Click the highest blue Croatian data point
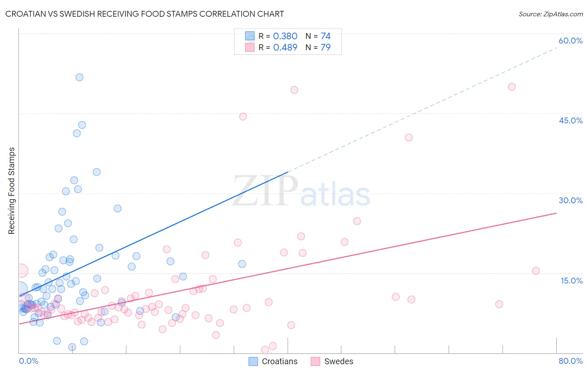 pos(79,77)
